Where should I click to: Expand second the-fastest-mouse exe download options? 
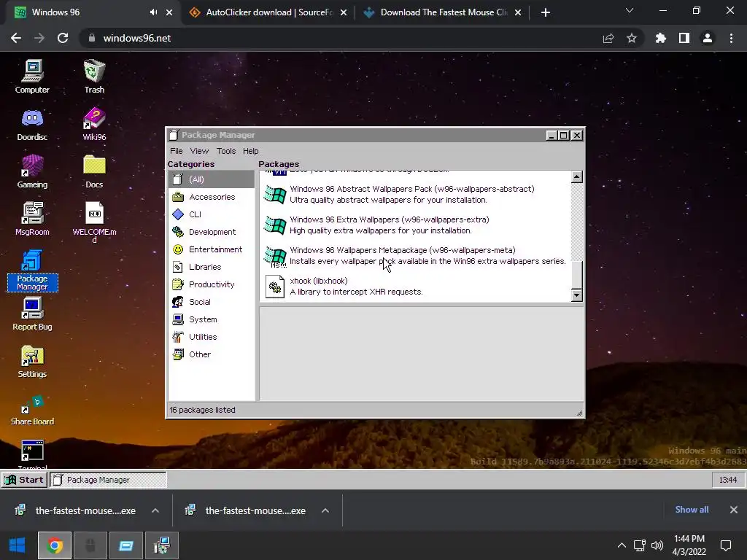click(325, 510)
